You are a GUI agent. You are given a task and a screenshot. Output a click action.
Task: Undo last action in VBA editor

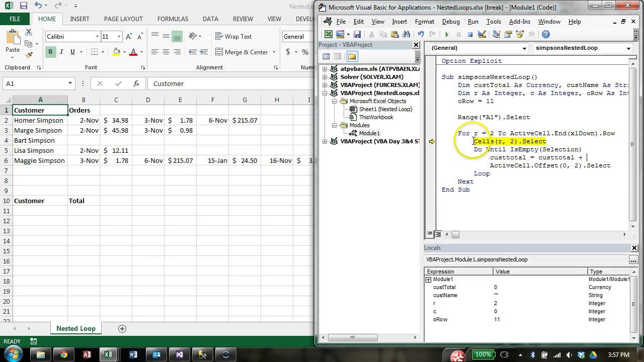(x=421, y=34)
